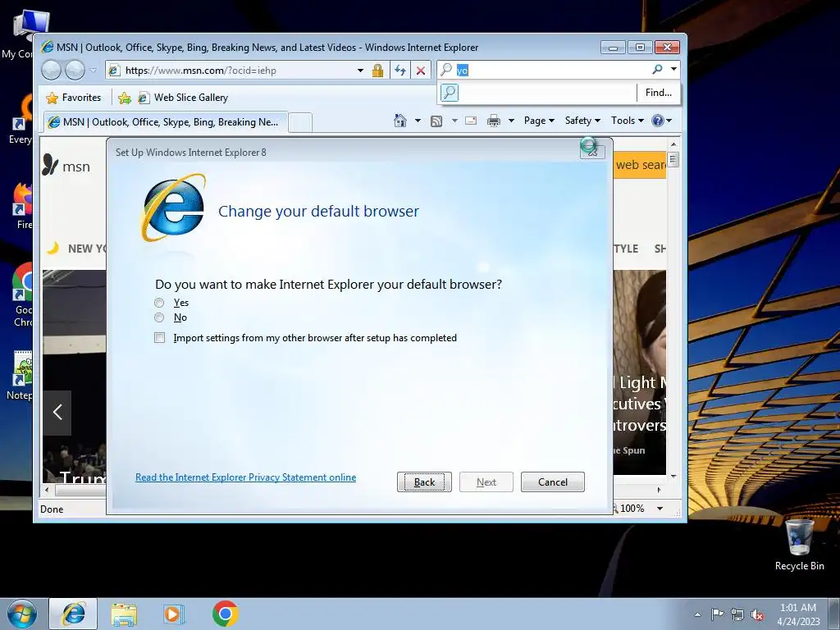This screenshot has width=840, height=630.
Task: Click the vertical scrollbar down arrow
Action: [673, 476]
